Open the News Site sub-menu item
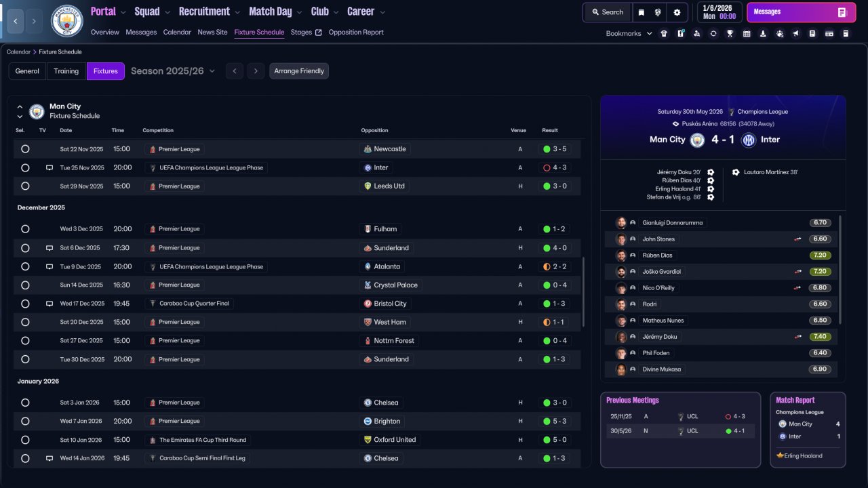This screenshot has height=488, width=868. (x=213, y=32)
